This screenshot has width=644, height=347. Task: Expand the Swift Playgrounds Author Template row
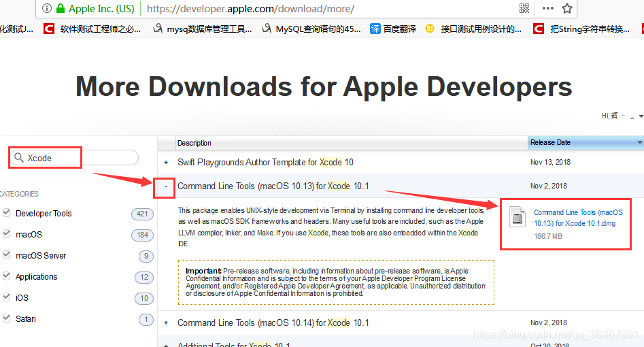click(166, 163)
